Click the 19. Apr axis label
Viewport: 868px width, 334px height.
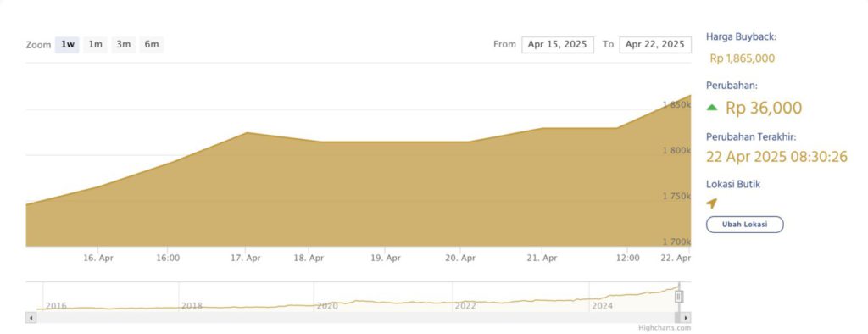386,258
